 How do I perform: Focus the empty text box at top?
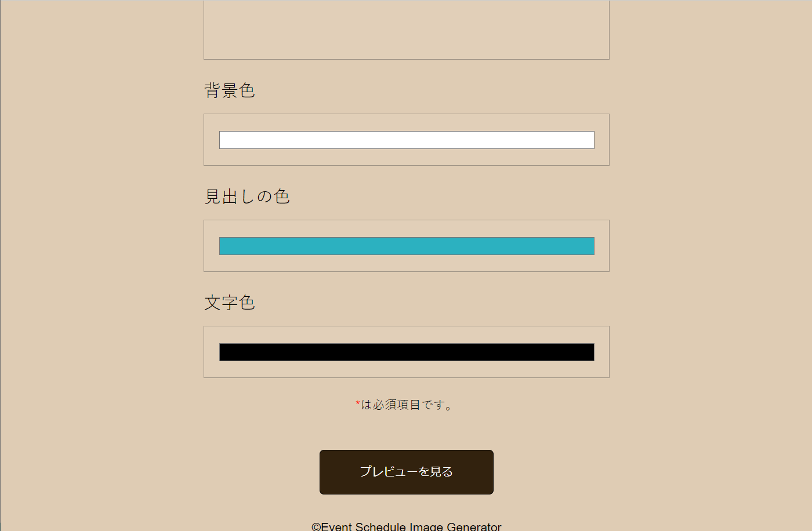click(406, 29)
